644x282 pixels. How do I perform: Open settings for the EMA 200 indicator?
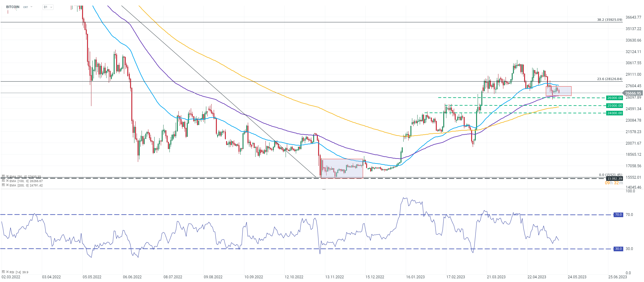pos(3,185)
